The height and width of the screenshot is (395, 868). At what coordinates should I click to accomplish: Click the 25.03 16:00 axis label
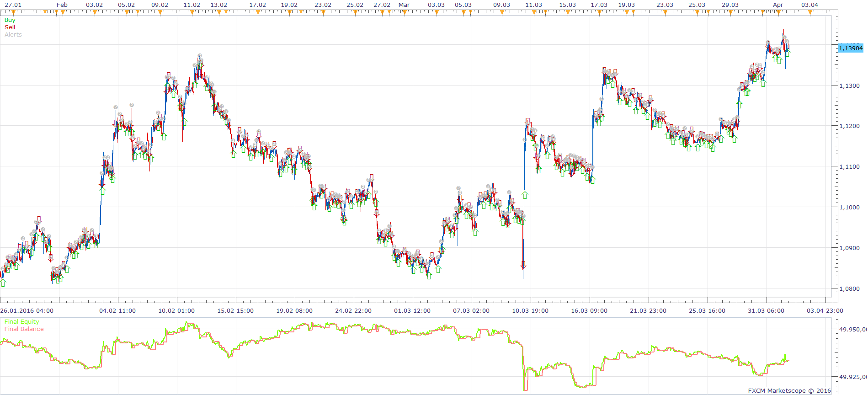tap(707, 311)
